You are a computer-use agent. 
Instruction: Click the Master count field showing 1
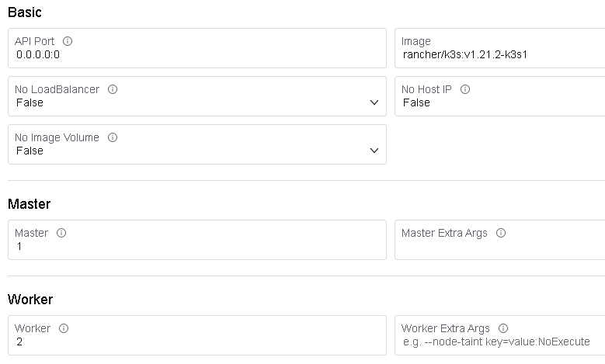pos(197,240)
